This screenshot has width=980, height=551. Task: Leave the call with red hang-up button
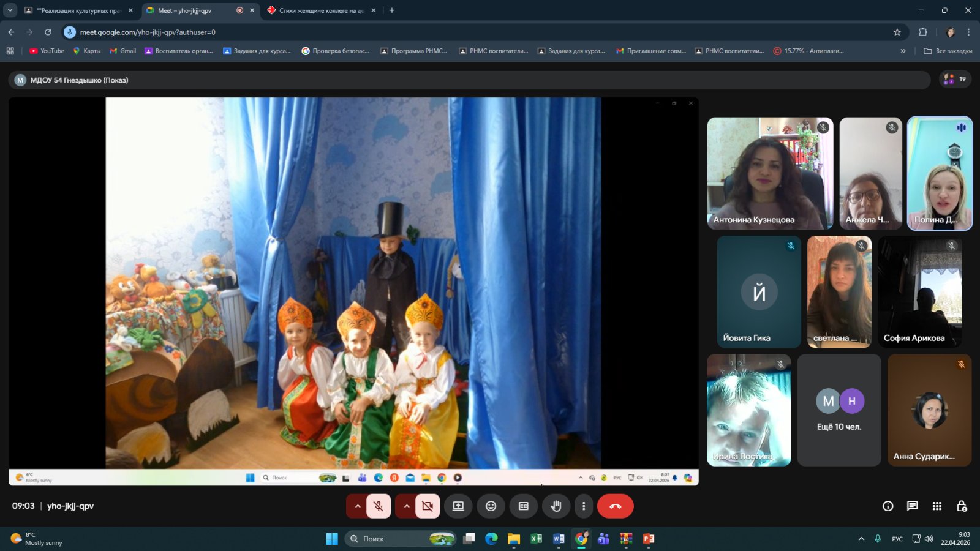pos(615,506)
